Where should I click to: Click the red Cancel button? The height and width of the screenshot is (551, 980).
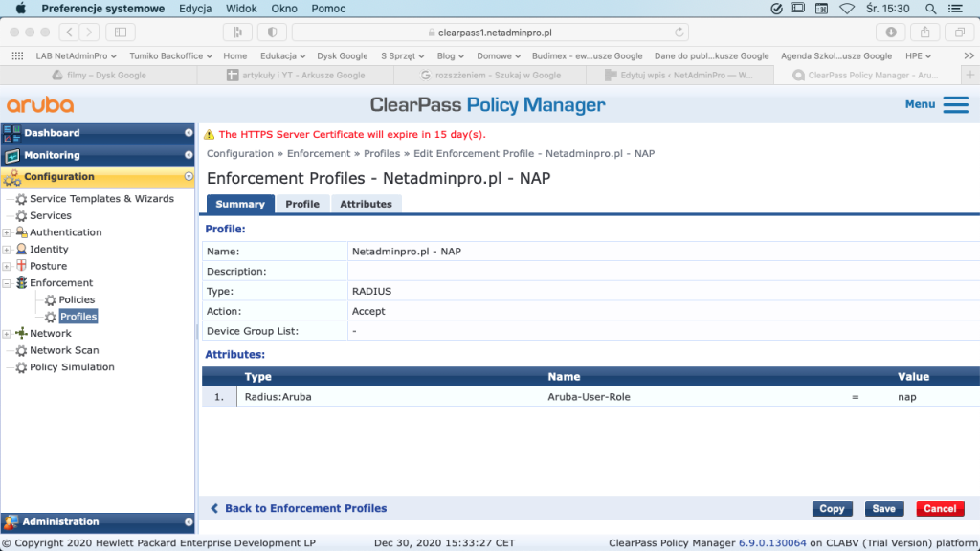[940, 509]
